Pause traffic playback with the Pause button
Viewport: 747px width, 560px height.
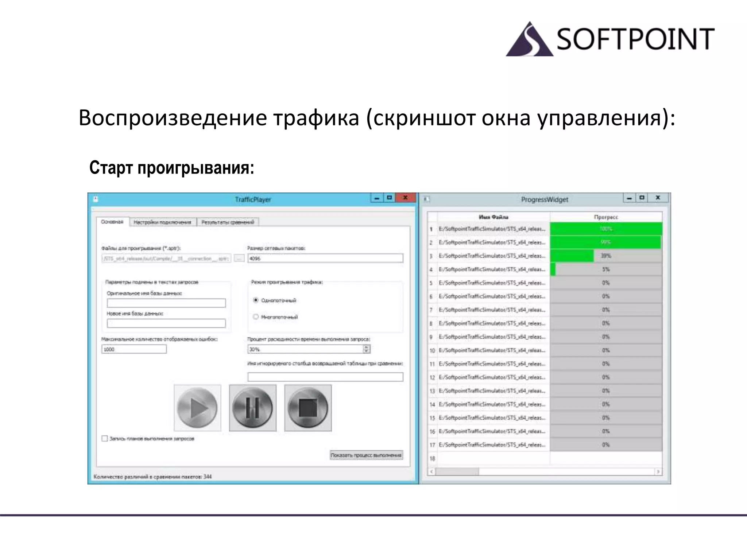tap(253, 408)
